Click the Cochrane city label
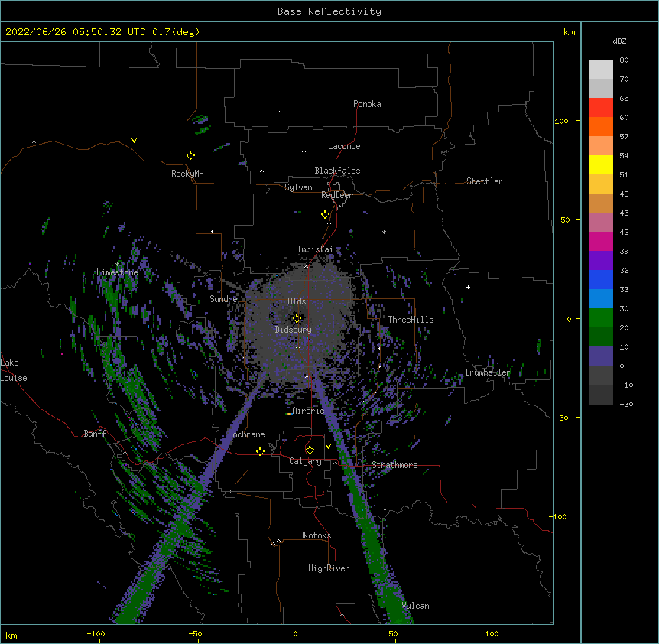The height and width of the screenshot is (644, 659). [x=246, y=434]
